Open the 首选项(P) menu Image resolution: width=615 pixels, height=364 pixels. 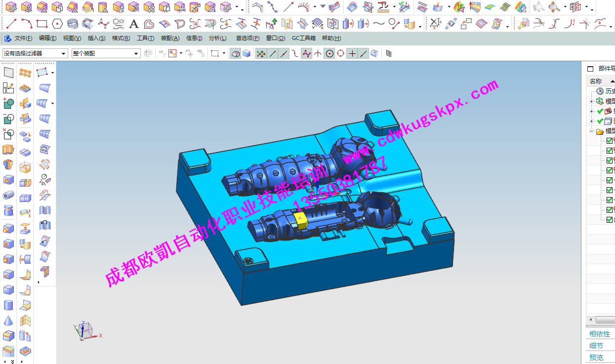point(247,39)
